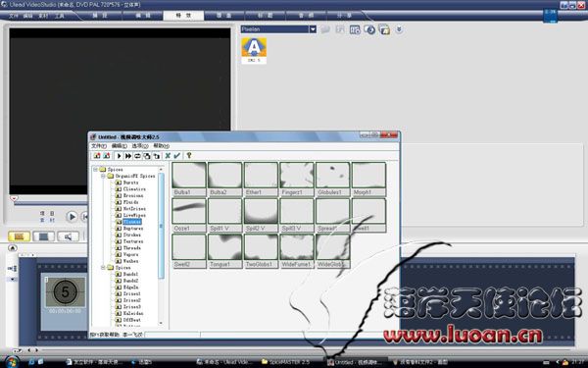588x368 pixels.
Task: Click the loop playback toolbar icon
Action: [x=137, y=156]
